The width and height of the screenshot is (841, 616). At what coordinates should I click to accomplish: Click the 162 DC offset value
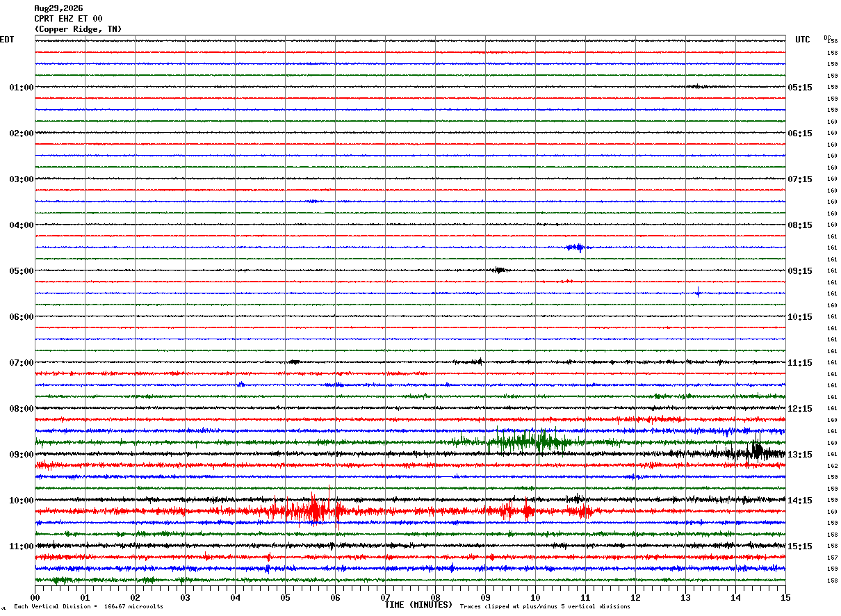tap(832, 466)
